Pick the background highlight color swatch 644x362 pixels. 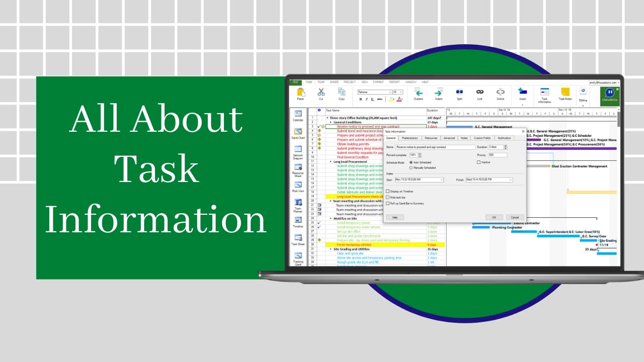pos(390,99)
